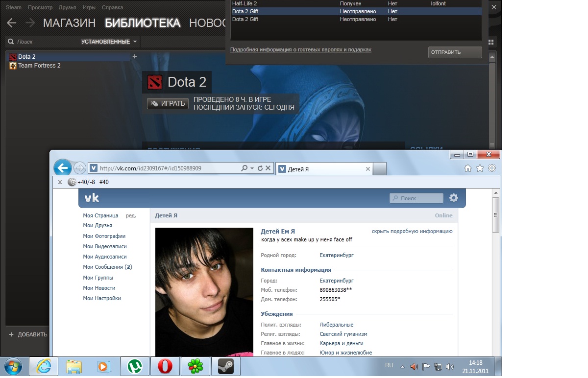Viewport: 588px width, 378px height.
Task: Click the Либеральные political views link
Action: tap(336, 325)
